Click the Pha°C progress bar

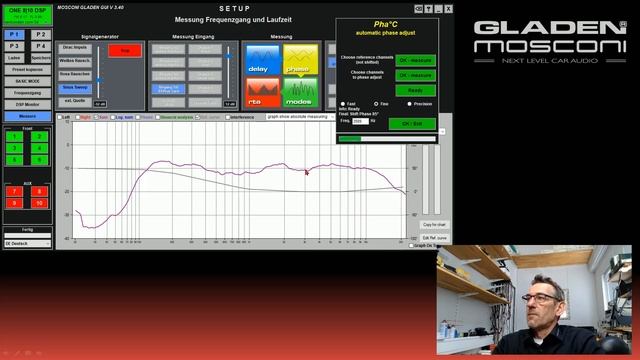coord(387,139)
